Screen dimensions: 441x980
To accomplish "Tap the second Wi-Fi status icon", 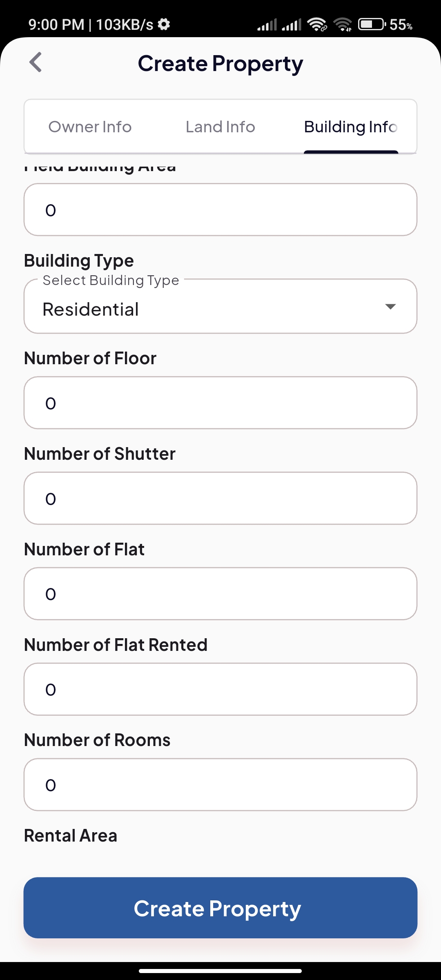I will 343,24.
